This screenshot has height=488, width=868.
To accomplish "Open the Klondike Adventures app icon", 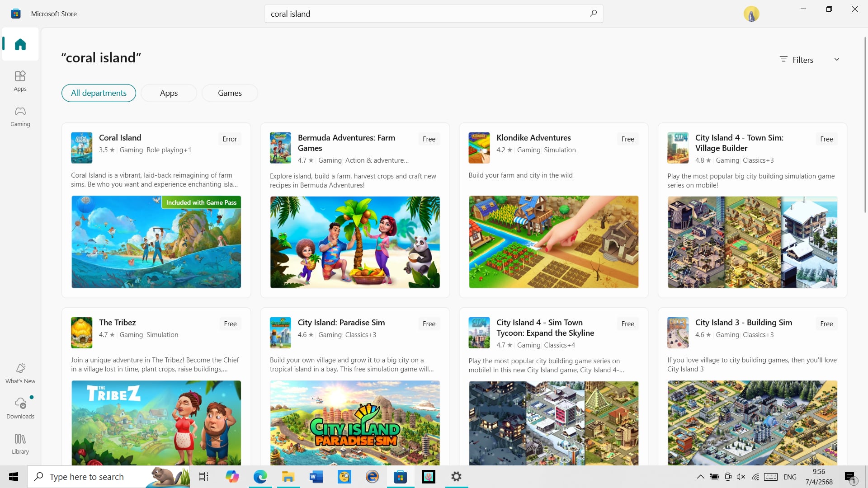I will [479, 148].
